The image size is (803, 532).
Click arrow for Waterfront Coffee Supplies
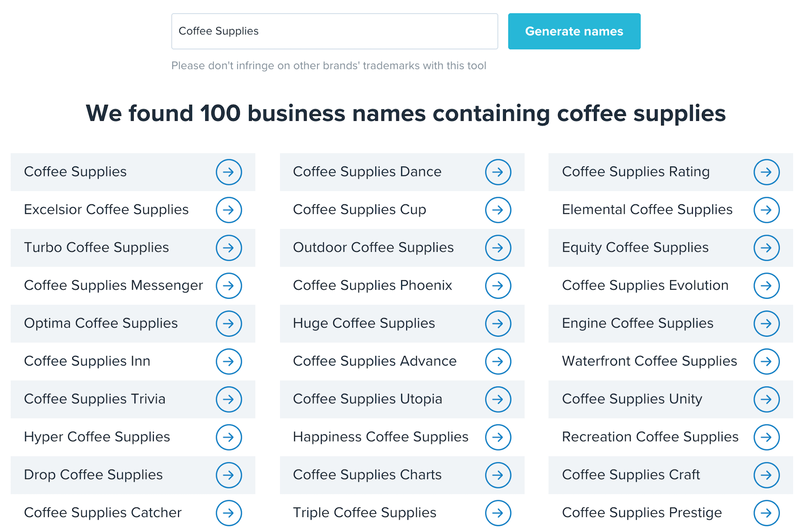coord(766,361)
